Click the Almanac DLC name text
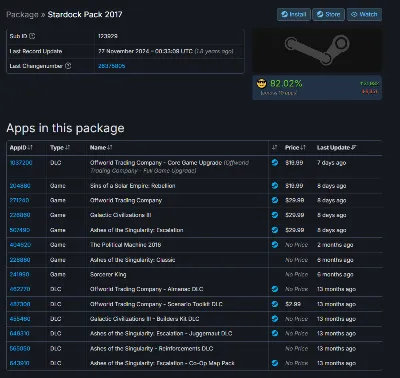 pos(146,289)
